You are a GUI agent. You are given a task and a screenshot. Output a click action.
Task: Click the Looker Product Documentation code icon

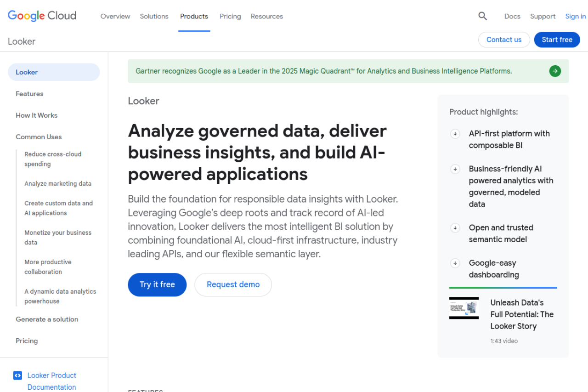click(17, 375)
